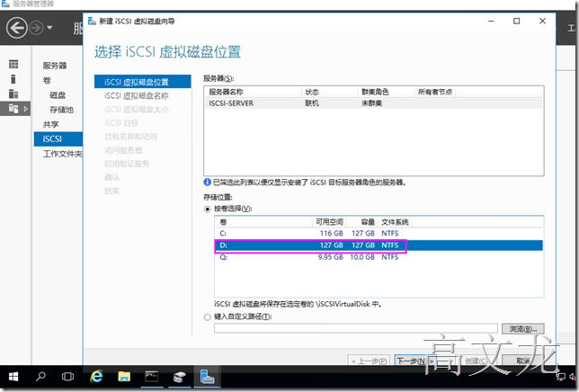Launch Internet Explorer from taskbar

[x=97, y=377]
